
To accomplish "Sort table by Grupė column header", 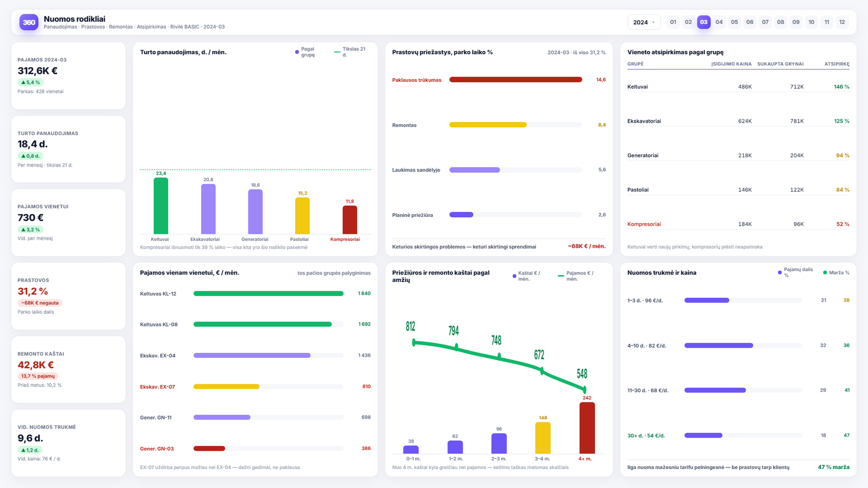I will (x=635, y=64).
